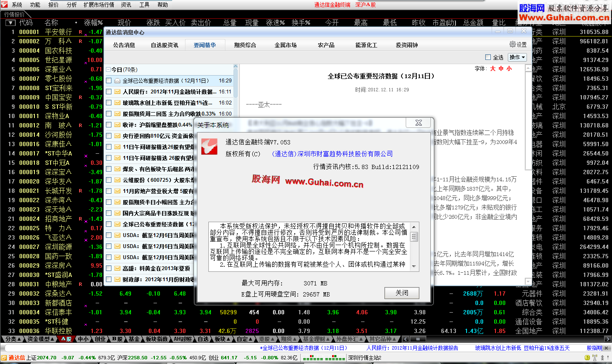The width and height of the screenshot is (612, 364).
Task: Click the envelope icon beside 11月房地产营业税大增
Action: [117, 191]
